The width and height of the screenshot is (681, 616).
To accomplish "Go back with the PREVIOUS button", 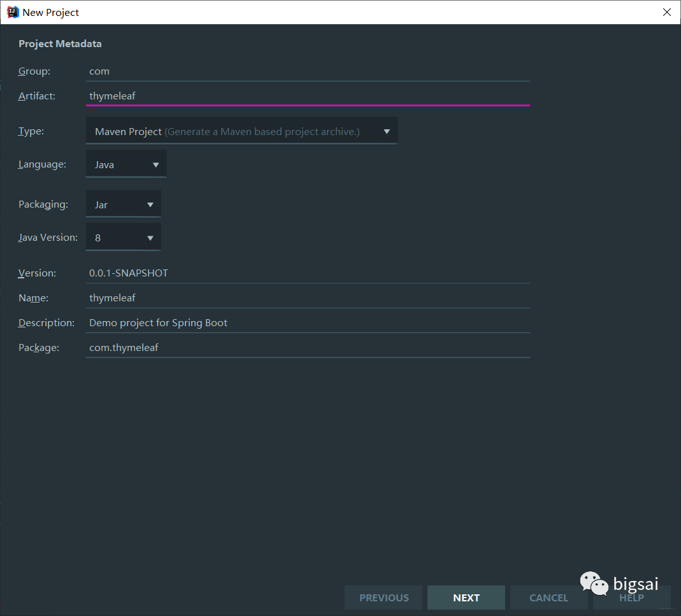I will 384,598.
